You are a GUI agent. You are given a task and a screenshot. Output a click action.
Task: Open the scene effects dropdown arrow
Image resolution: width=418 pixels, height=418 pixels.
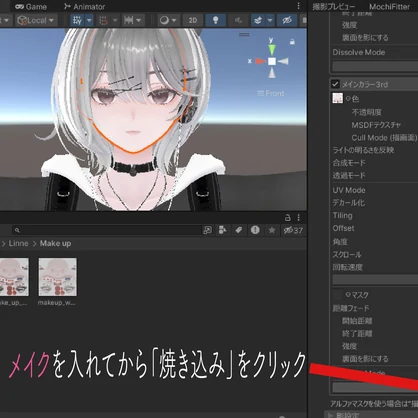[270, 20]
